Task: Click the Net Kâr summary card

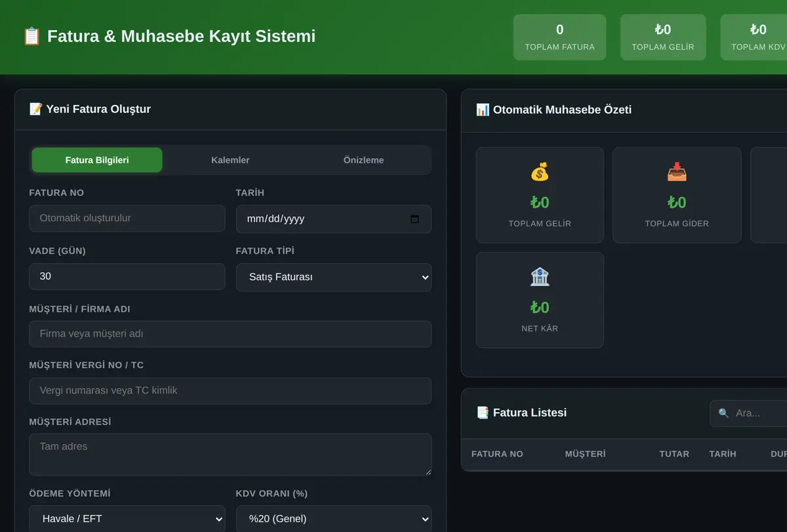Action: (540, 300)
